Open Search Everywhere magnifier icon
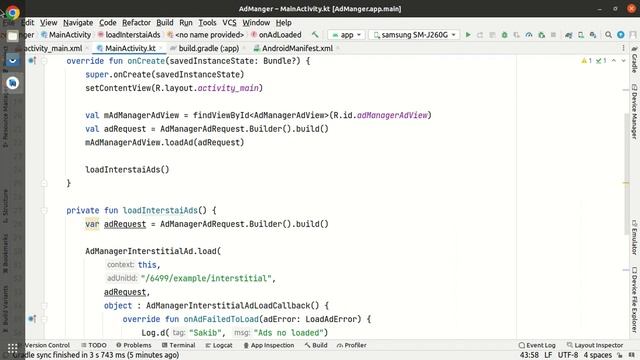This screenshot has height=360, width=640. [609, 35]
